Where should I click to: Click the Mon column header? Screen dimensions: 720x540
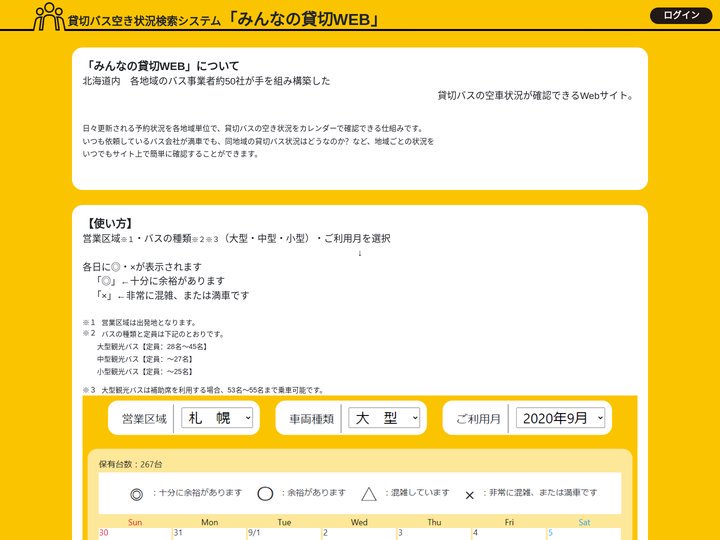[x=210, y=522]
